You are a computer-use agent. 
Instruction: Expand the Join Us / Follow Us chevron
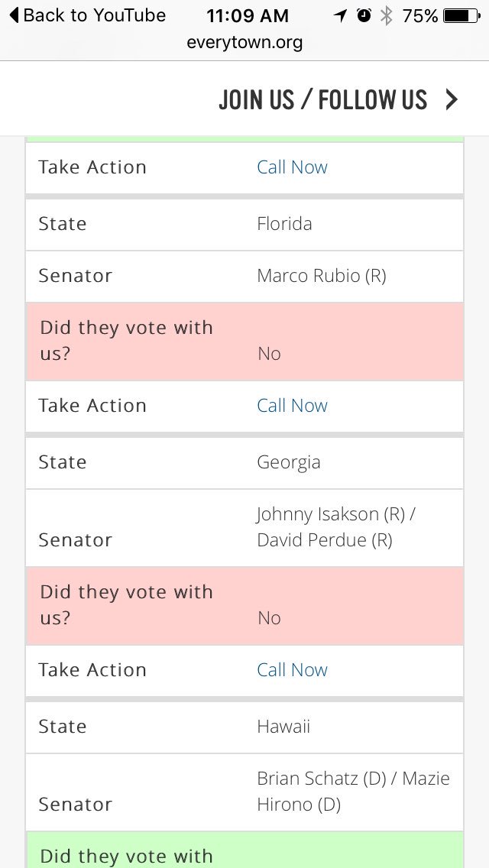[x=452, y=99]
